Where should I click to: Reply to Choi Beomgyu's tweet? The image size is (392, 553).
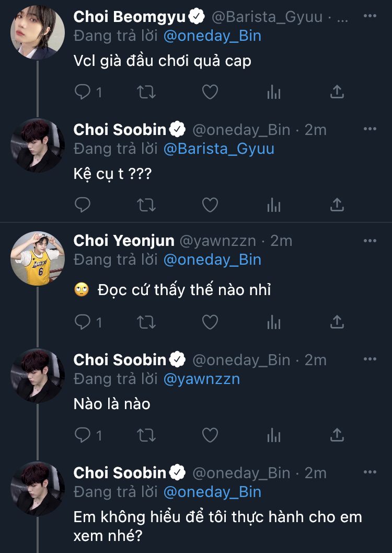(83, 93)
